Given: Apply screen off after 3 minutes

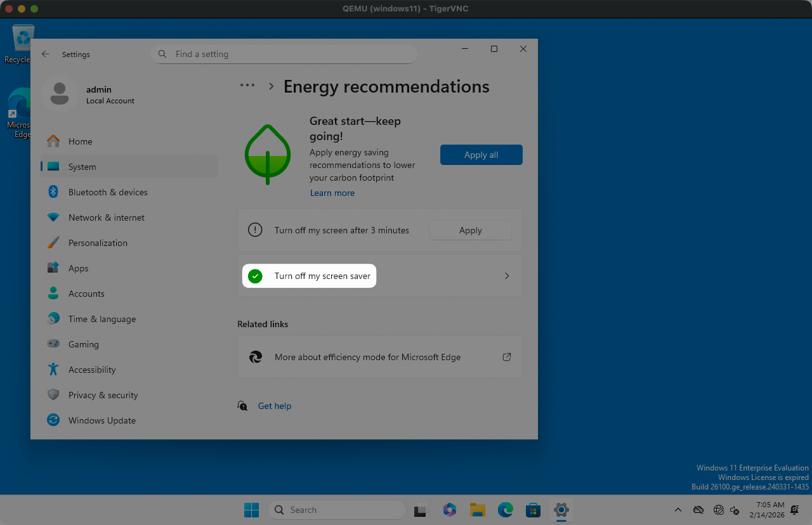Looking at the screenshot, I should pos(470,231).
